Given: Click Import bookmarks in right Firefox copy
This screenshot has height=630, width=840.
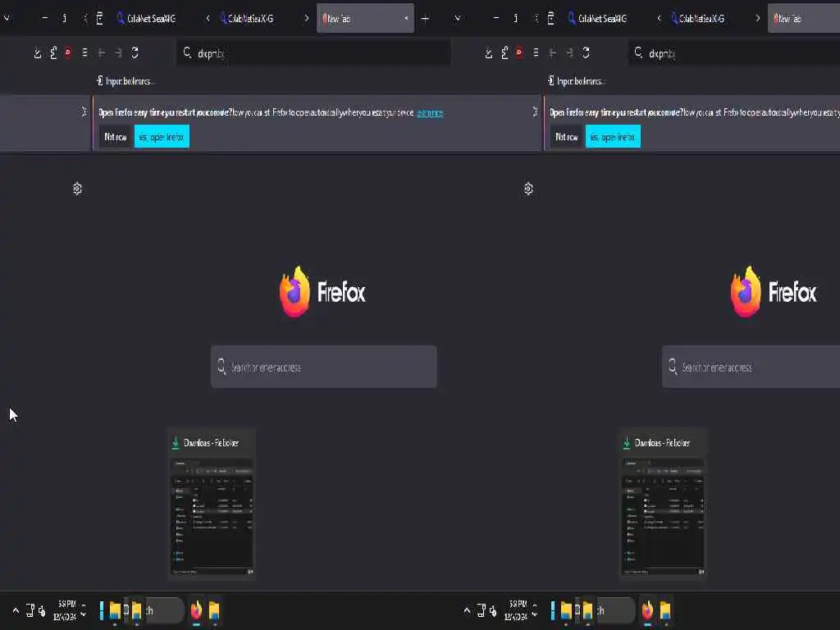Looking at the screenshot, I should [x=577, y=81].
